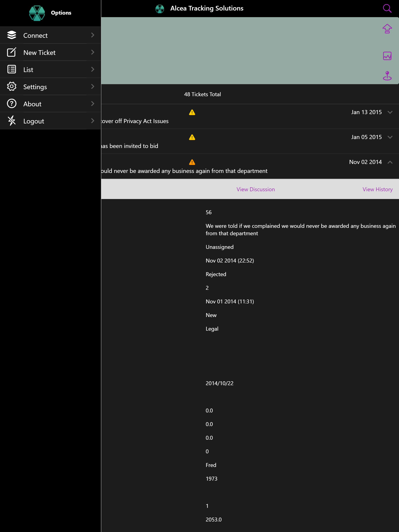
Task: Select the 'invited to bid' ticket title
Action: coord(130,146)
